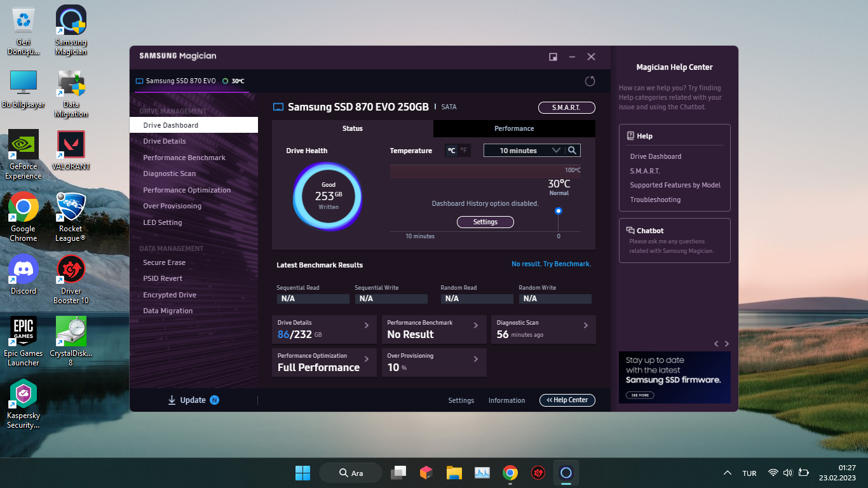Click the next arrow in help banner
868x488 pixels.
click(727, 344)
